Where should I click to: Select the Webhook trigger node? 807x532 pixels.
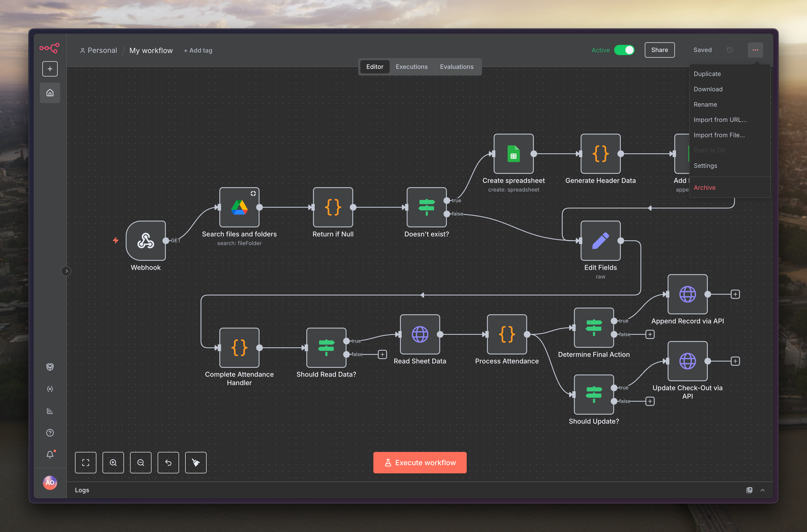[x=146, y=240]
